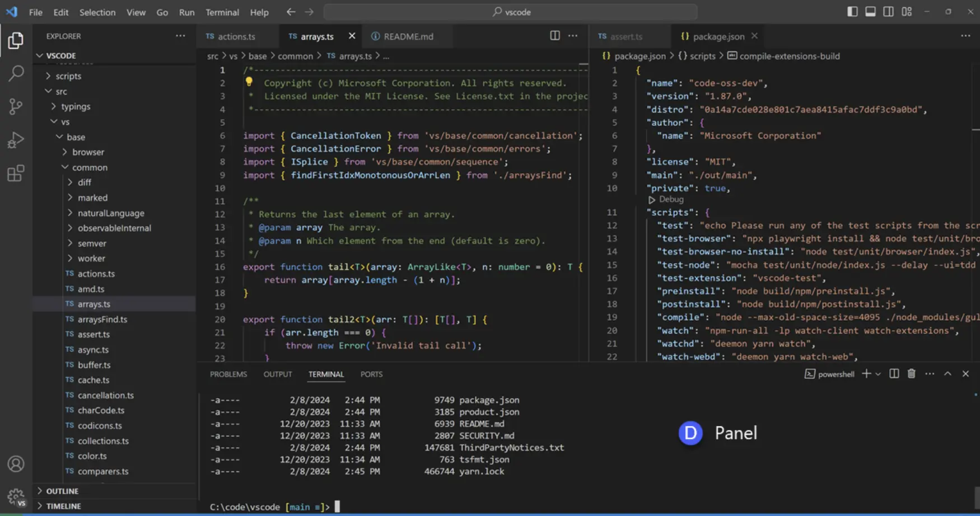Viewport: 980px width, 516px height.
Task: Switch to the PROBLEMS panel tab
Action: pos(228,374)
